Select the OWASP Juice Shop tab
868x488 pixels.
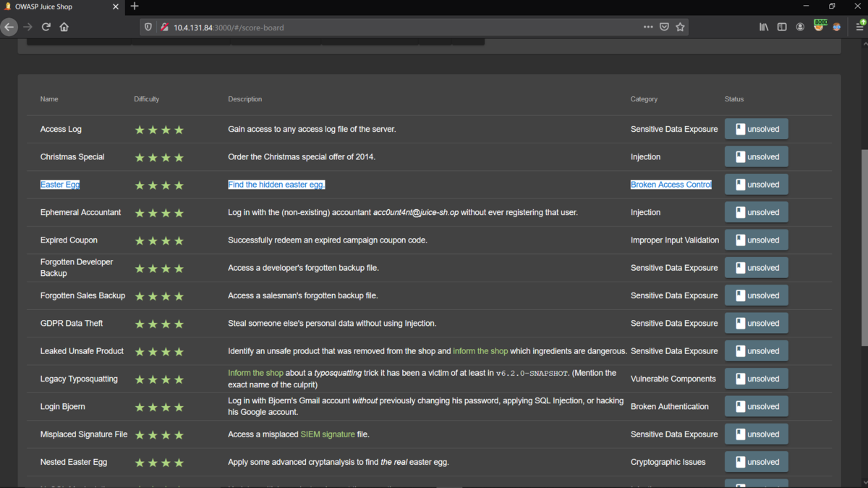tap(63, 7)
